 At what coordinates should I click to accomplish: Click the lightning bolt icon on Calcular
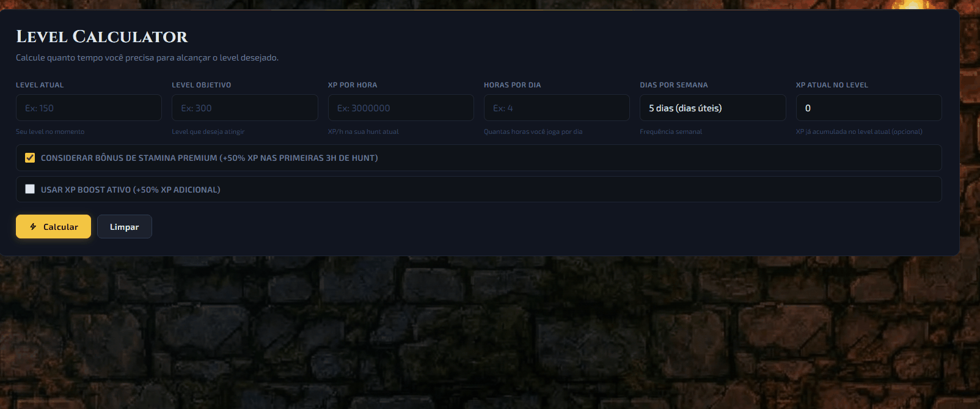[33, 227]
